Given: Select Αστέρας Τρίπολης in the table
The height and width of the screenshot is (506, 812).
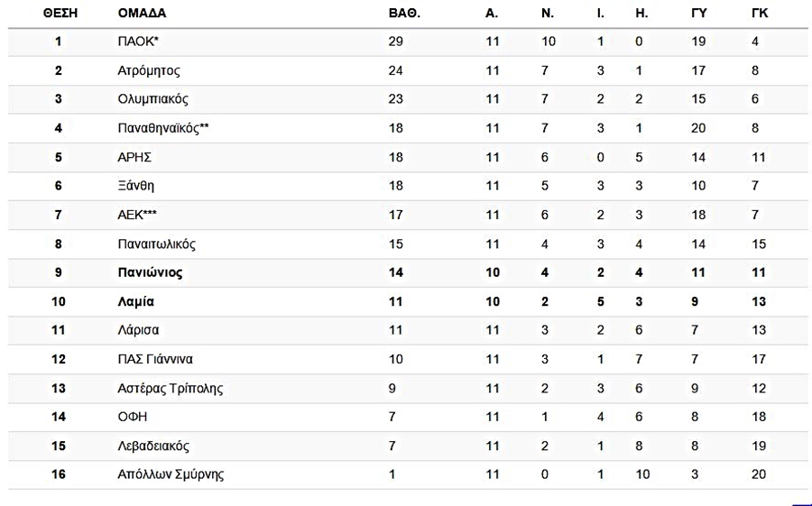Looking at the screenshot, I should (x=171, y=388).
